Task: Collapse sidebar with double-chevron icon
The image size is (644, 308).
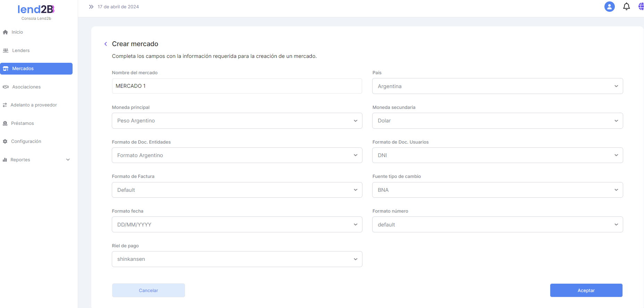Action: click(x=91, y=7)
